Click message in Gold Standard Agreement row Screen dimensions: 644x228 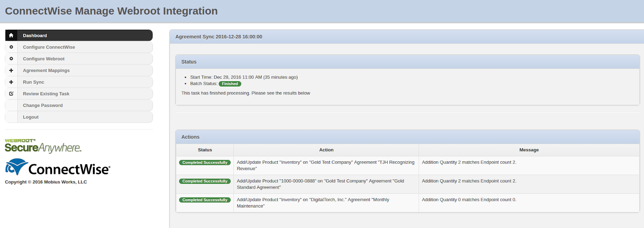click(469, 181)
